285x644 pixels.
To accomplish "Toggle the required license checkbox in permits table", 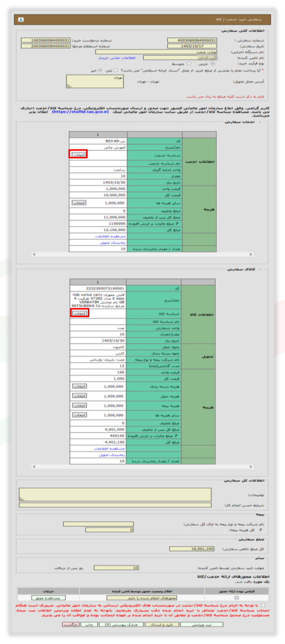I will 236,598.
